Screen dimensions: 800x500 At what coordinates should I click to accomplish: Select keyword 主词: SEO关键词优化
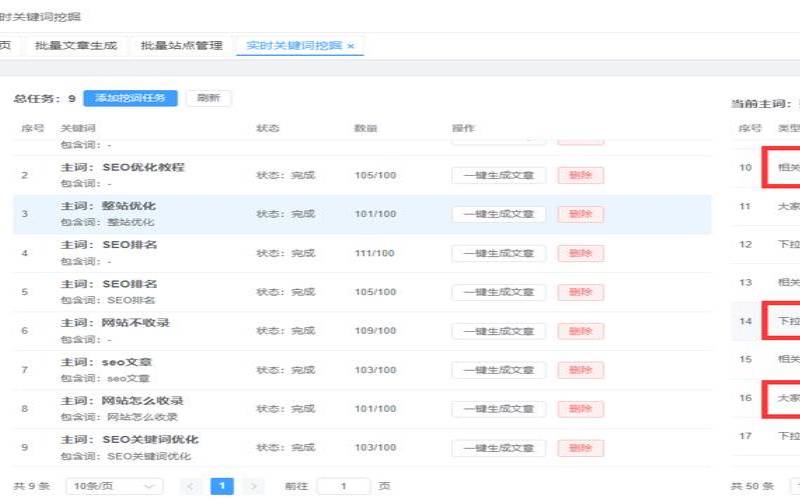130,440
